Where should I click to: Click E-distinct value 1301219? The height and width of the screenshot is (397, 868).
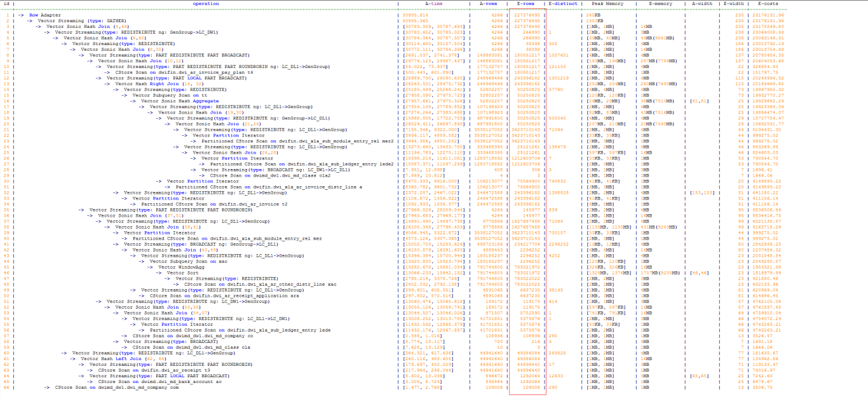tap(560, 77)
